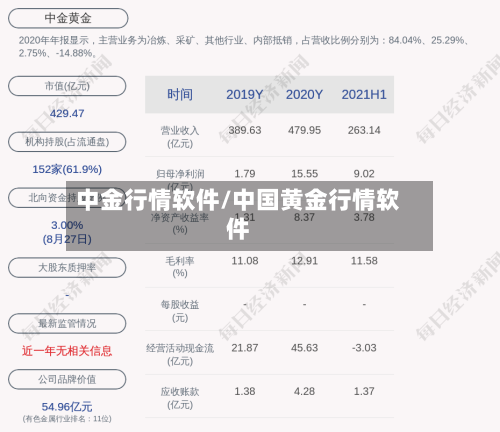Click the 每股收益 row label
This screenshot has height=432, width=500.
tap(180, 311)
